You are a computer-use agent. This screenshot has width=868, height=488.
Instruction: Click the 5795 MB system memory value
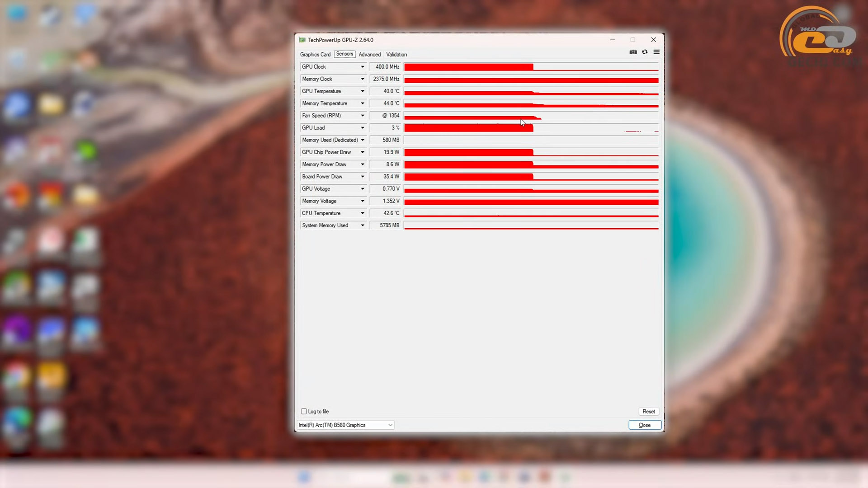[x=385, y=225]
